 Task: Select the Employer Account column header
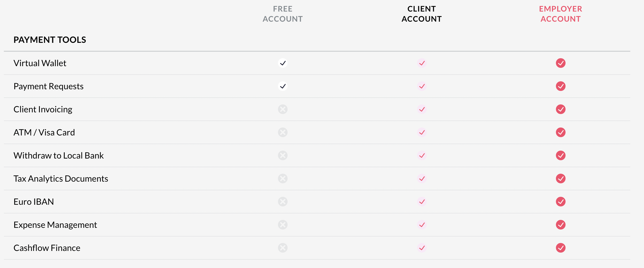pos(560,14)
